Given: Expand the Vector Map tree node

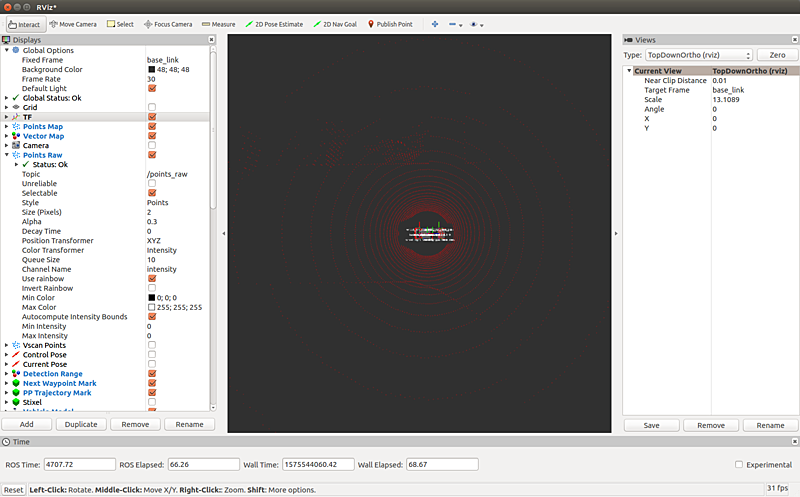Looking at the screenshot, I should pyautogui.click(x=7, y=136).
